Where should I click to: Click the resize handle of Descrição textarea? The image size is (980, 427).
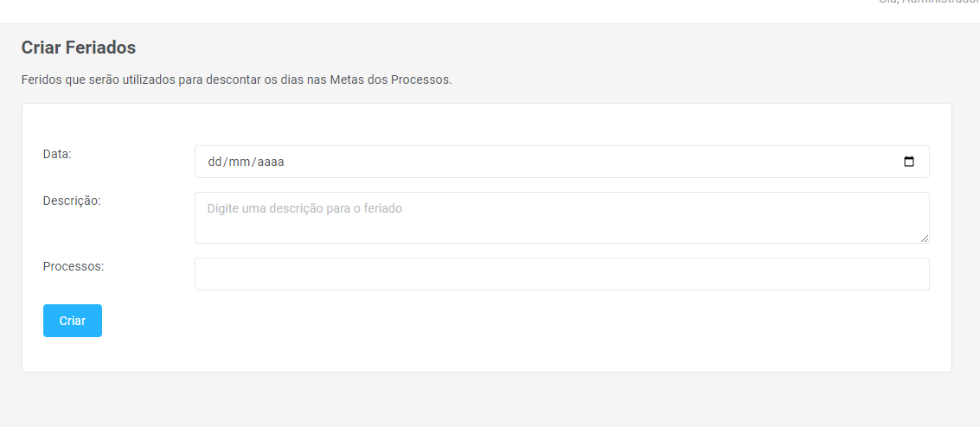(x=924, y=238)
